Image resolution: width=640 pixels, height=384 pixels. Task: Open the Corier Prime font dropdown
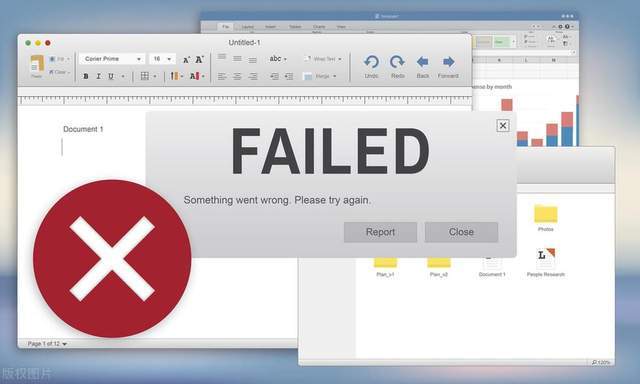coord(112,59)
